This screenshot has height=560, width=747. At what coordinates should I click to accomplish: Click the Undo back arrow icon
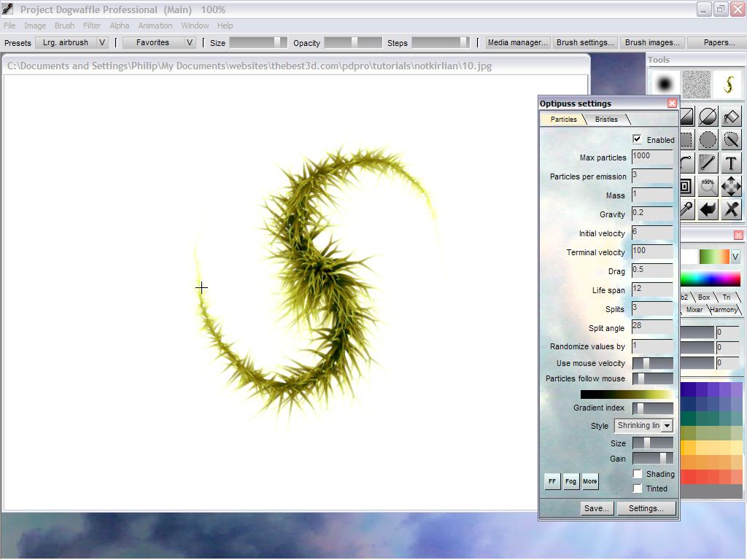(708, 210)
